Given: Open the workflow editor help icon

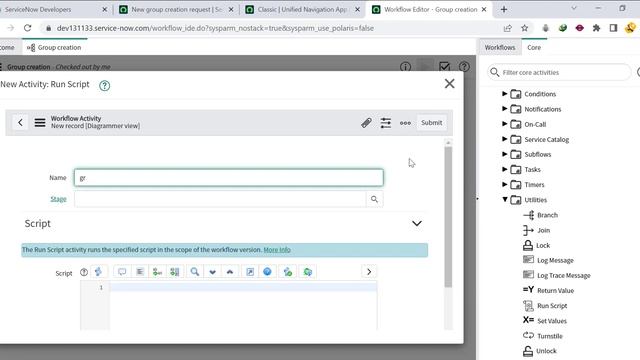Looking at the screenshot, I should tap(464, 67).
